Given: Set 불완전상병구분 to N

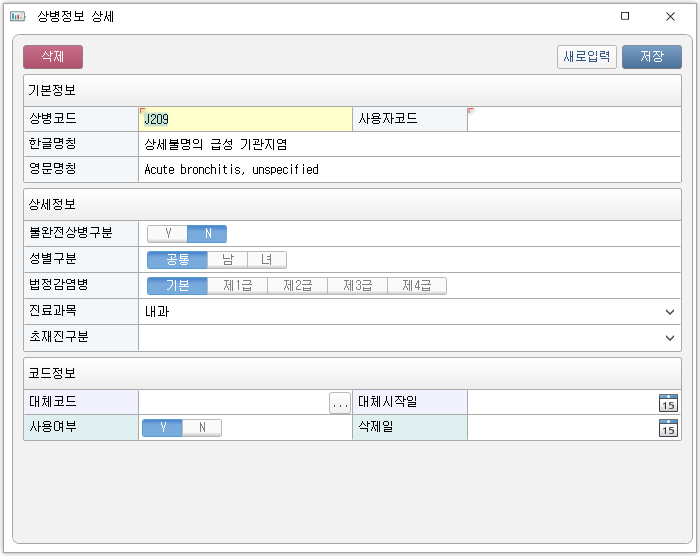Looking at the screenshot, I should coord(207,234).
